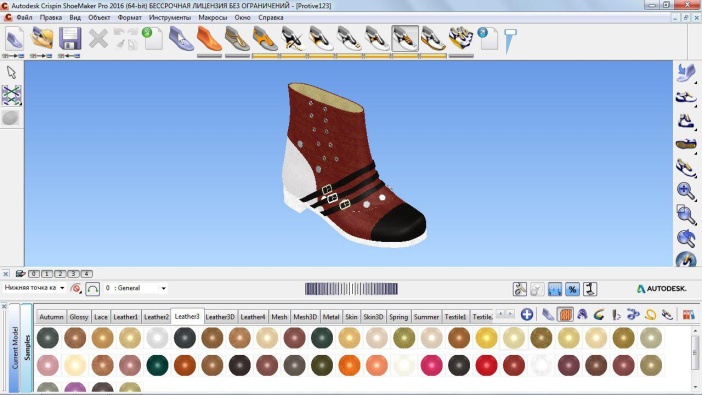
Task: Select the arrow pointer tool
Action: (11, 72)
